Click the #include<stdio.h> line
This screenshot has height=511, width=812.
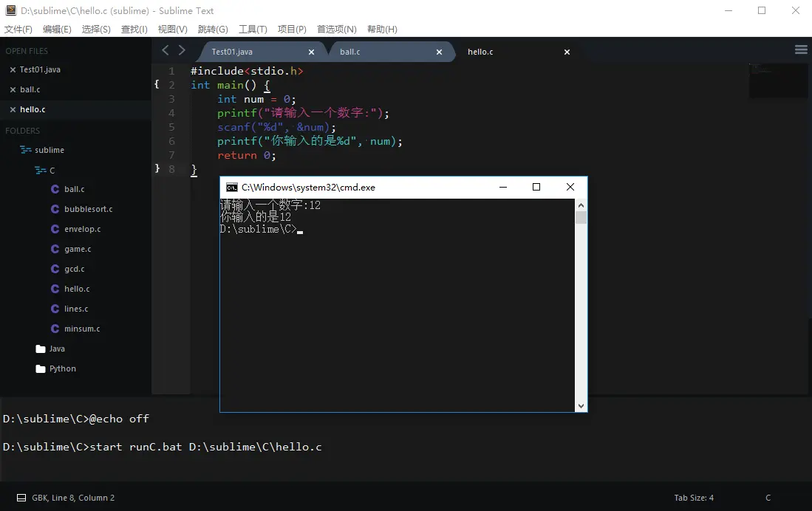click(247, 71)
